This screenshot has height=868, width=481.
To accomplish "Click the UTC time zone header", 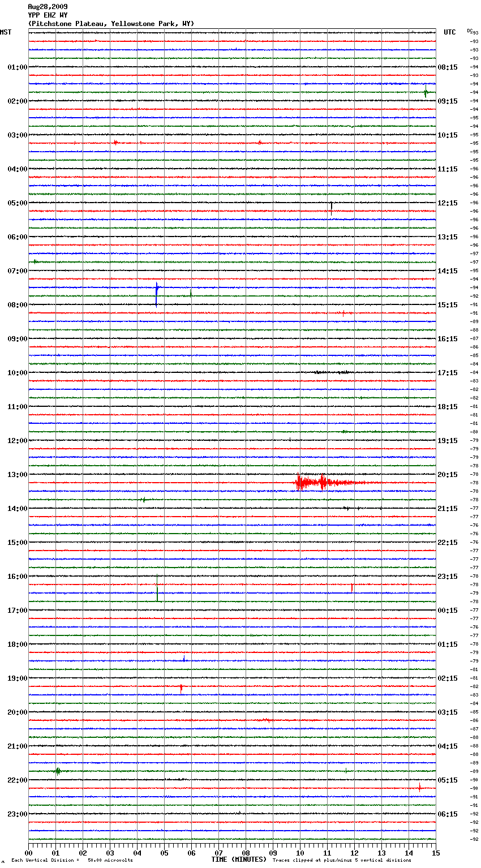I will [x=450, y=32].
